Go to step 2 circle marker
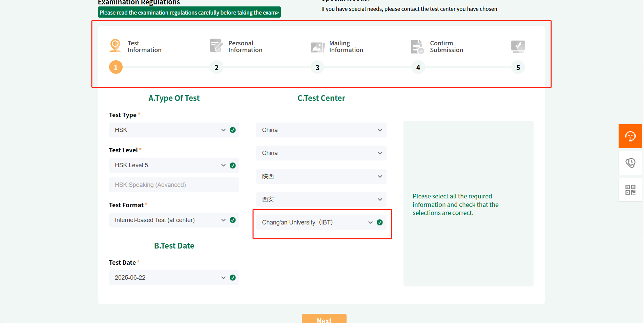This screenshot has width=644, height=323. [x=216, y=67]
